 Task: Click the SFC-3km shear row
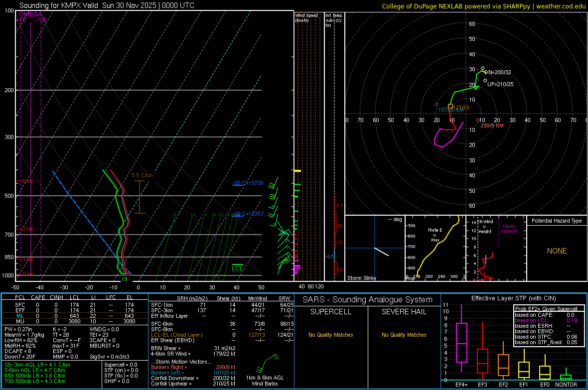[x=222, y=310]
